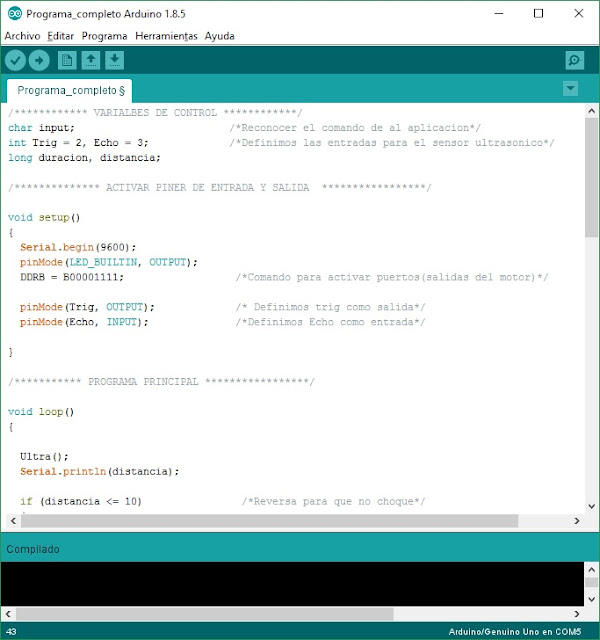The height and width of the screenshot is (640, 600).
Task: Click console vertical scrollbar down arrow
Action: pos(591,599)
